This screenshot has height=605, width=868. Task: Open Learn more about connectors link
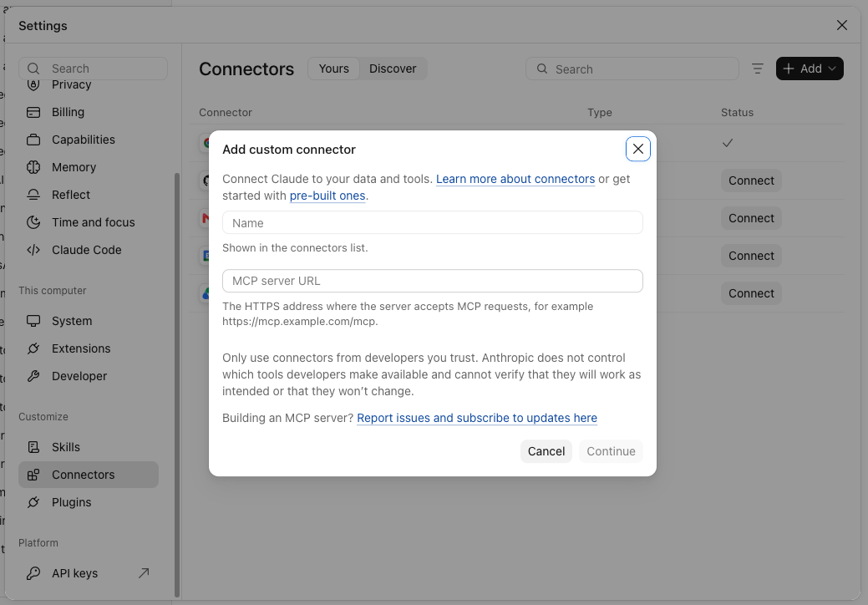point(515,179)
